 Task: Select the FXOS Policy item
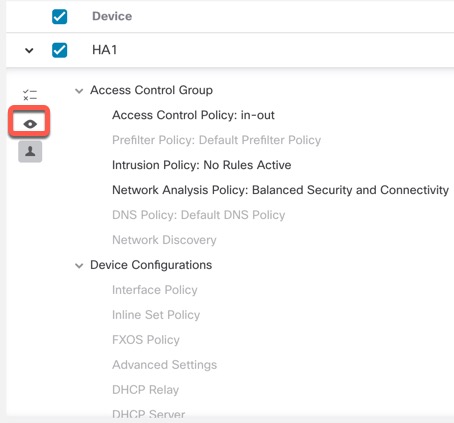tap(146, 340)
